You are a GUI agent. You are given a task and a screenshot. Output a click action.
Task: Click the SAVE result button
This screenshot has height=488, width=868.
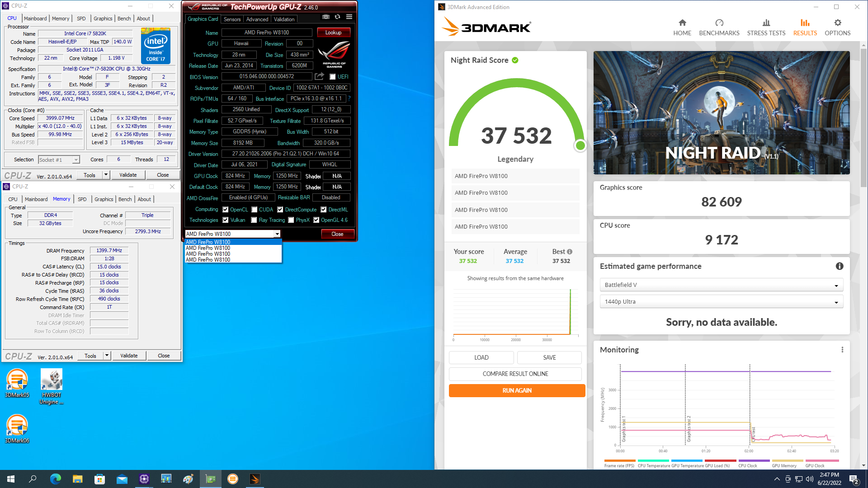(x=549, y=357)
